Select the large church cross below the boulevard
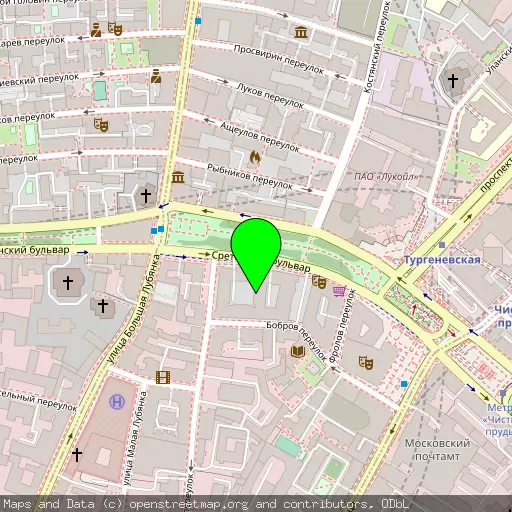Screen dimensions: 512x512 pos(68,283)
